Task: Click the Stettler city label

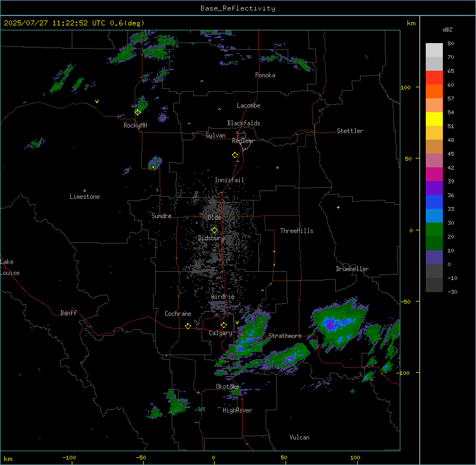Action: [350, 131]
